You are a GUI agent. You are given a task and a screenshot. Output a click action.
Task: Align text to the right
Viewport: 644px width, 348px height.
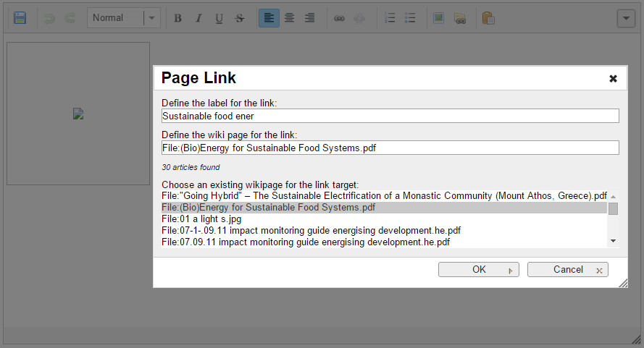click(x=309, y=18)
